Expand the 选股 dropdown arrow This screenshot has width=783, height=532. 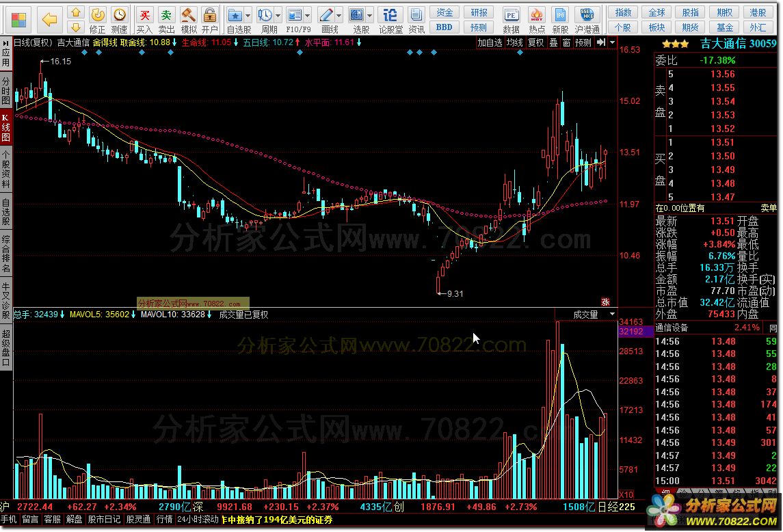click(369, 15)
